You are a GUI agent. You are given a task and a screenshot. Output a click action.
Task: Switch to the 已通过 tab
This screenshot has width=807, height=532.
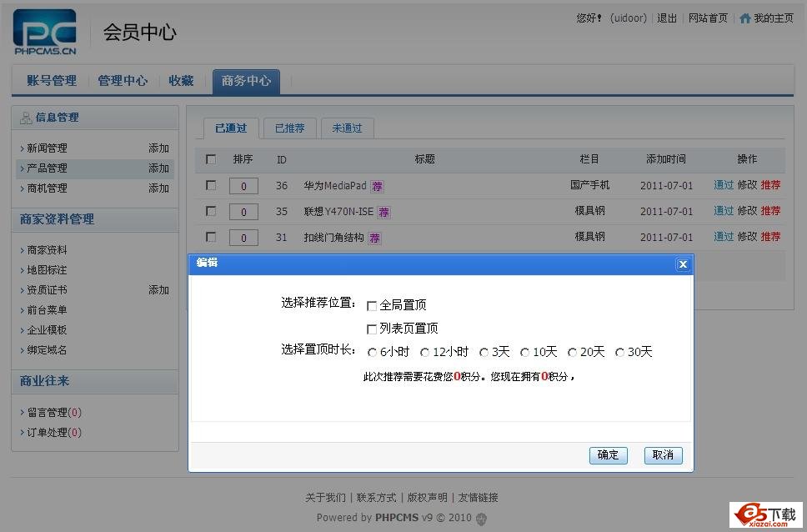coord(231,128)
